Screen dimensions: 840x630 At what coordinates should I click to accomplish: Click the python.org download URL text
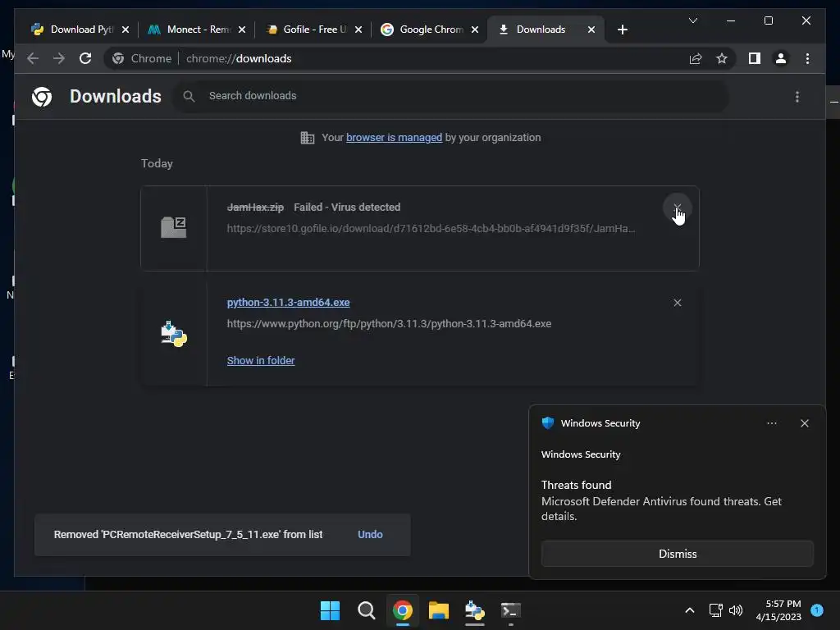[x=389, y=323]
